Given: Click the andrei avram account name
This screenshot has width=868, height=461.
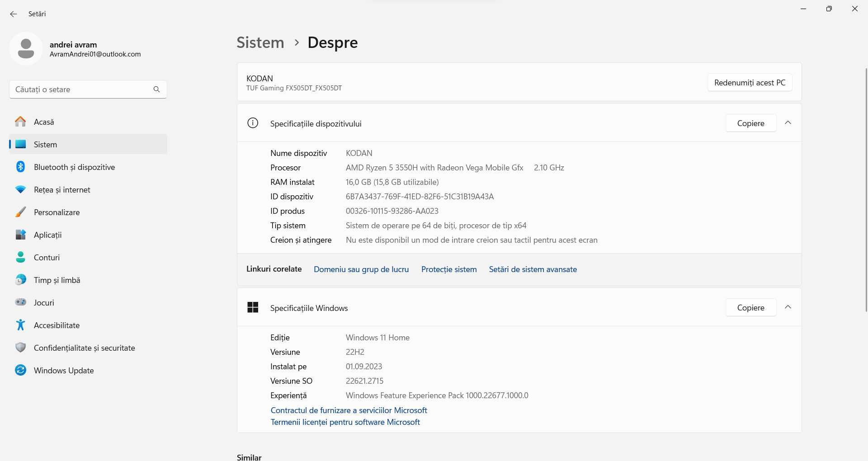Looking at the screenshot, I should pyautogui.click(x=73, y=44).
